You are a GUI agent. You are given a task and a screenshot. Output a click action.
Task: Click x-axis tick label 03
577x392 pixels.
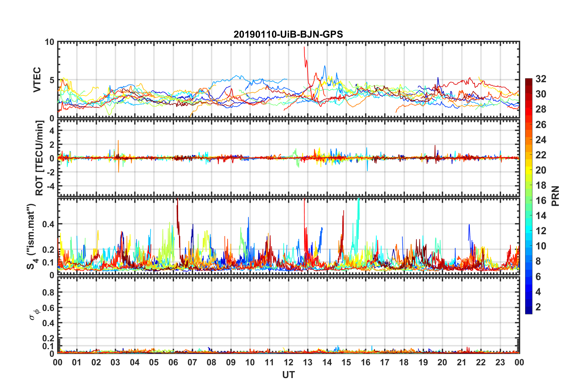115,362
